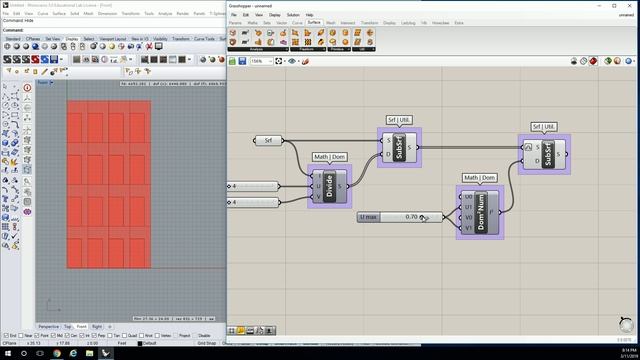Select the Perspective viewport tab
The width and height of the screenshot is (640, 360).
click(49, 327)
